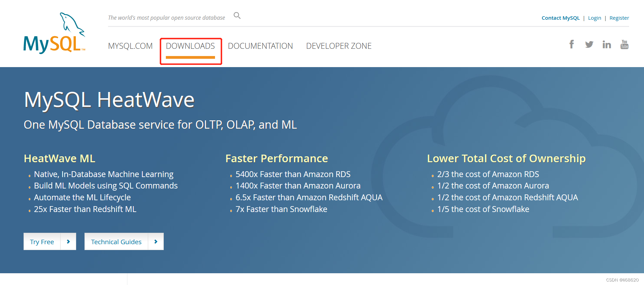Click the MySQL HeatWave headline
The image size is (644, 285).
point(109,100)
